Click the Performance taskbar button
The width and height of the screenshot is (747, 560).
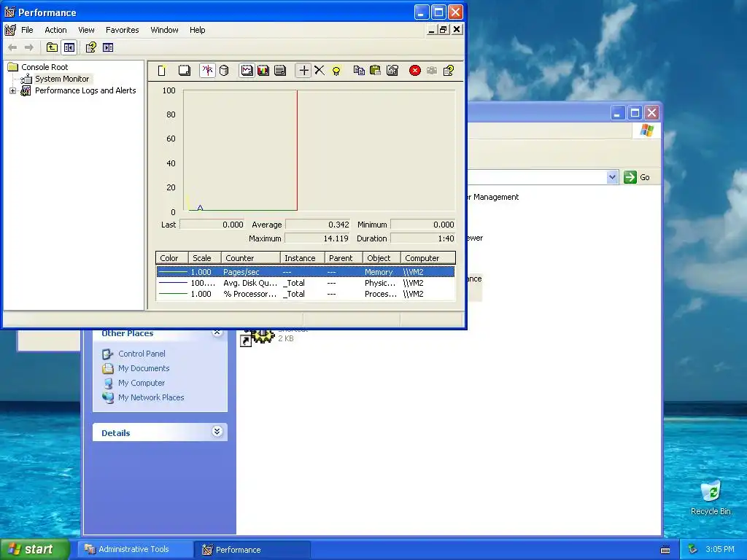click(252, 550)
